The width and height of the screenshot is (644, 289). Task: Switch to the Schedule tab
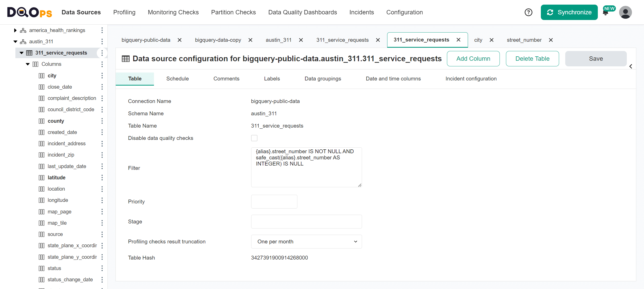177,79
